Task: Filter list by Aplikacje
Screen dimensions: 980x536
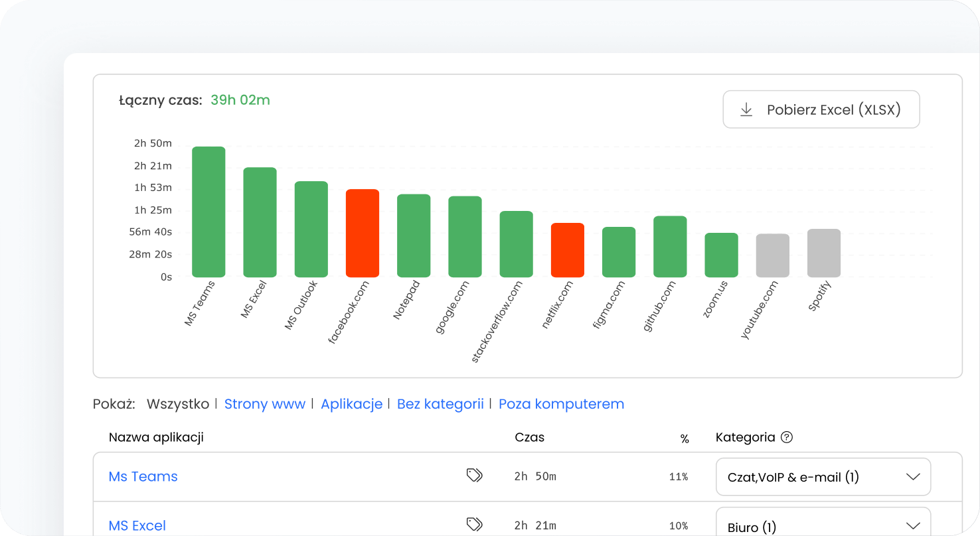Action: coord(351,404)
